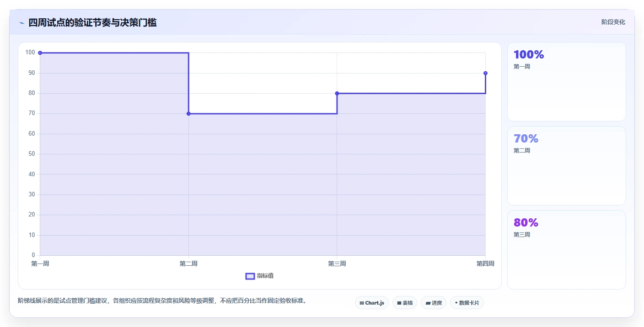Image resolution: width=644 pixels, height=327 pixels.
Task: Click the 第四周 x-axis label
Action: coord(485,264)
